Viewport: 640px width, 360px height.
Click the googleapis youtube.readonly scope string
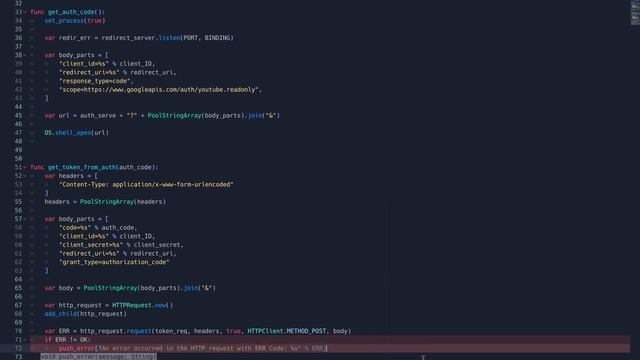coord(159,90)
